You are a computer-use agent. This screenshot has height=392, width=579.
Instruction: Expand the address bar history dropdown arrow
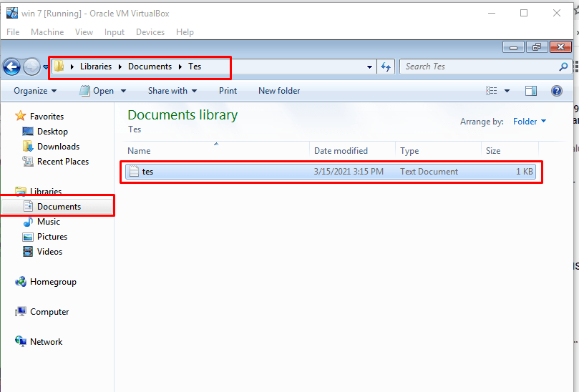pyautogui.click(x=369, y=67)
